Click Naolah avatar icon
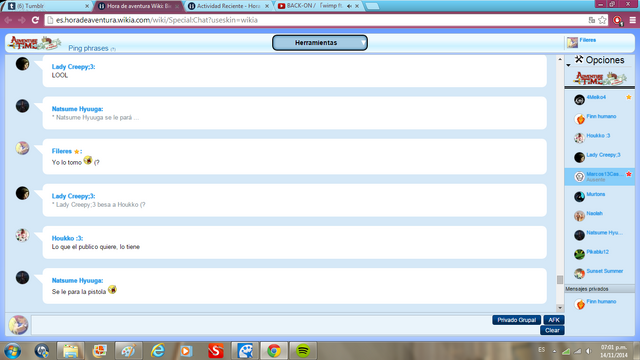Image resolution: width=640 pixels, height=360 pixels. point(579,216)
